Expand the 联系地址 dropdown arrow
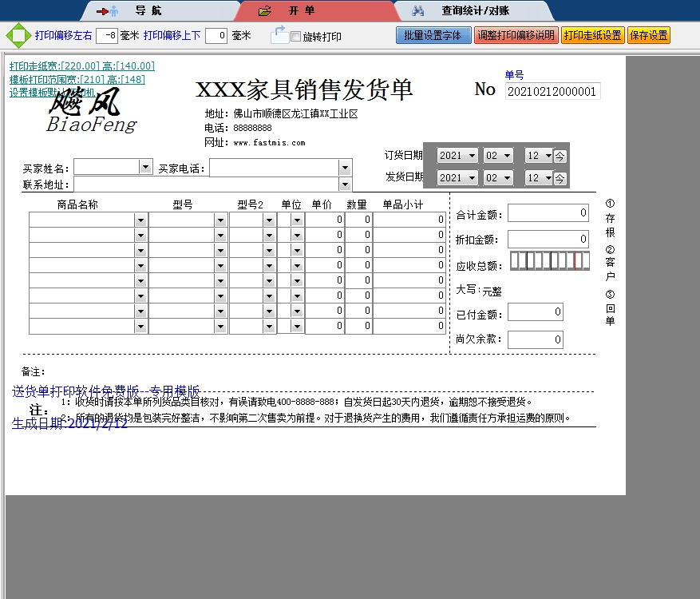 click(x=345, y=184)
